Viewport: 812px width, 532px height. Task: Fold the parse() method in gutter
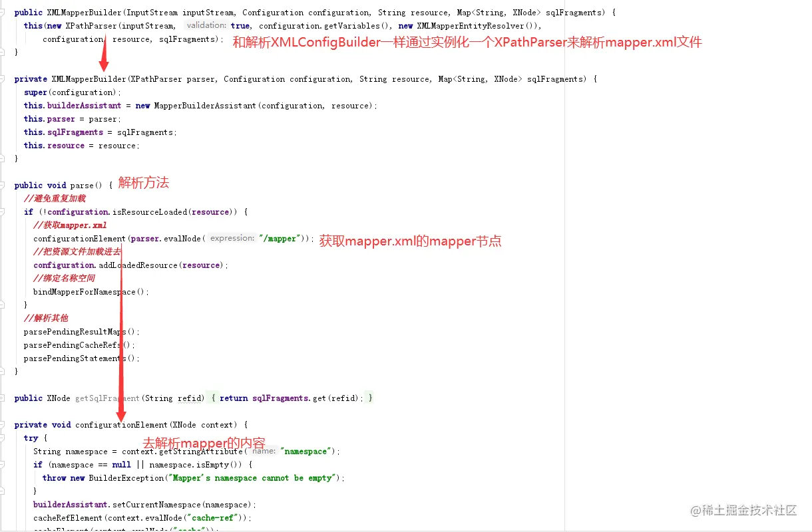(3, 186)
